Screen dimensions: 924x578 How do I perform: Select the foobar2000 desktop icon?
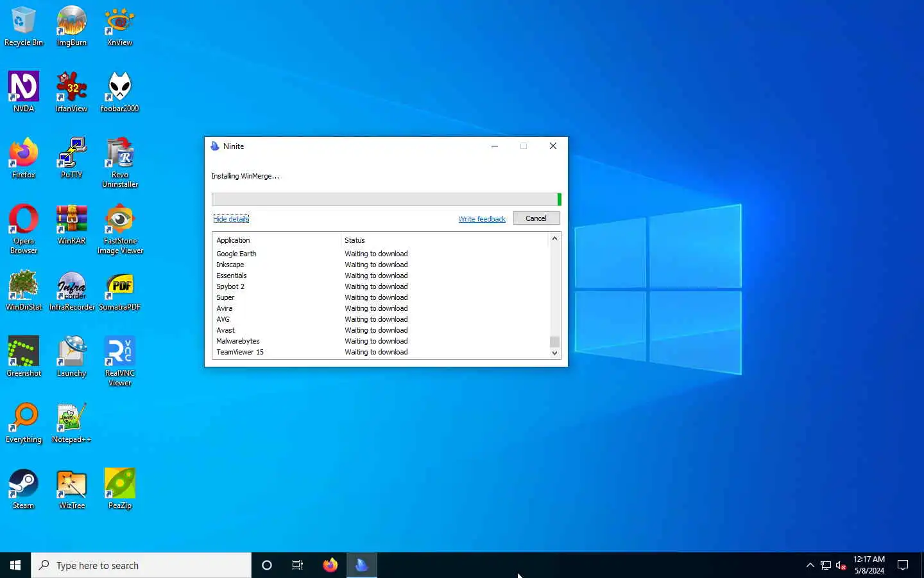[120, 92]
